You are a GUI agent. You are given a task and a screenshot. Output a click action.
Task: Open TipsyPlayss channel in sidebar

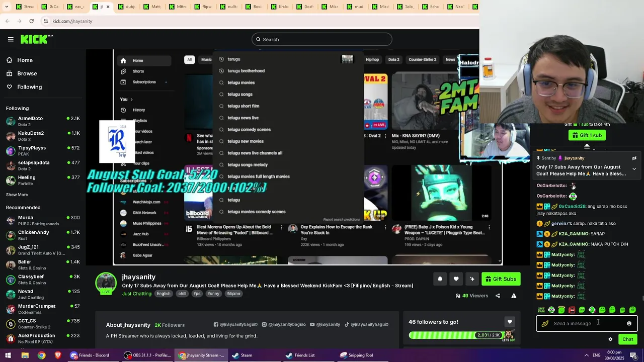click(x=43, y=151)
